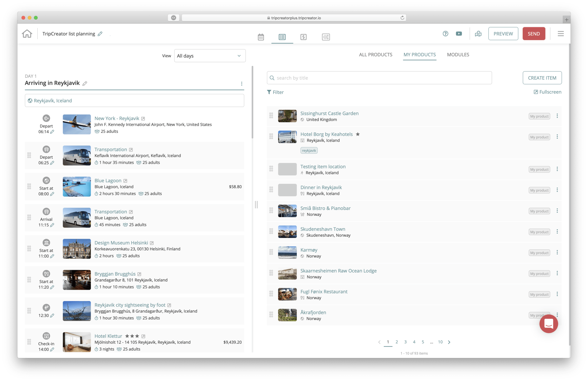Open the hamburger main menu

560,34
